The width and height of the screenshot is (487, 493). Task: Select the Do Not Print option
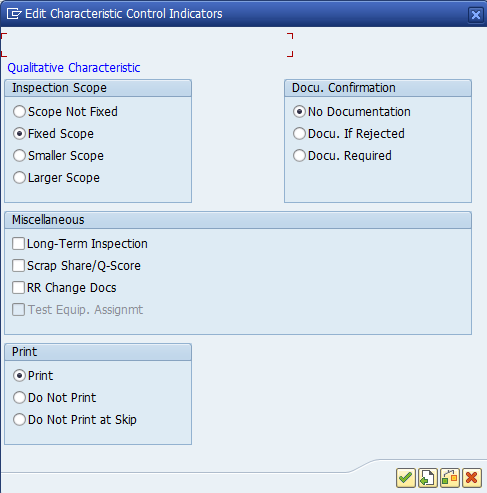click(19, 398)
